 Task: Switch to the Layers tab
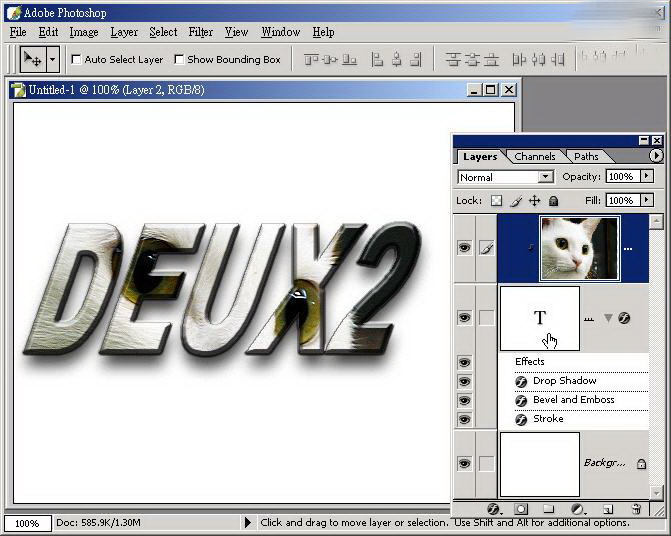[480, 157]
